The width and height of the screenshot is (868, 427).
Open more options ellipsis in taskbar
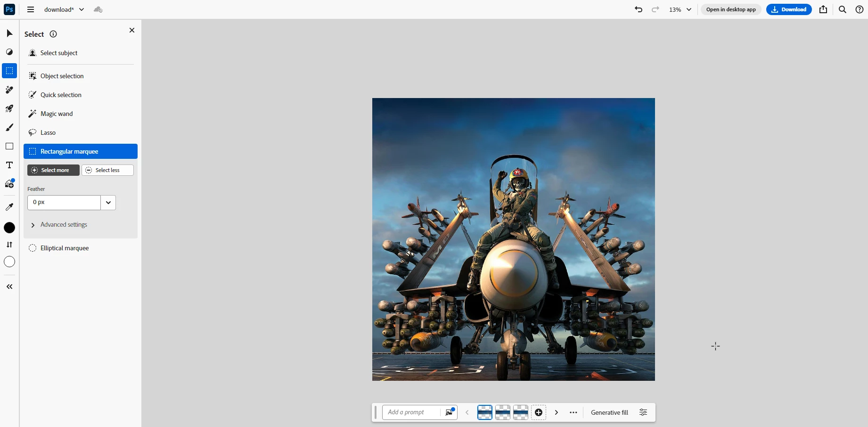pos(573,412)
